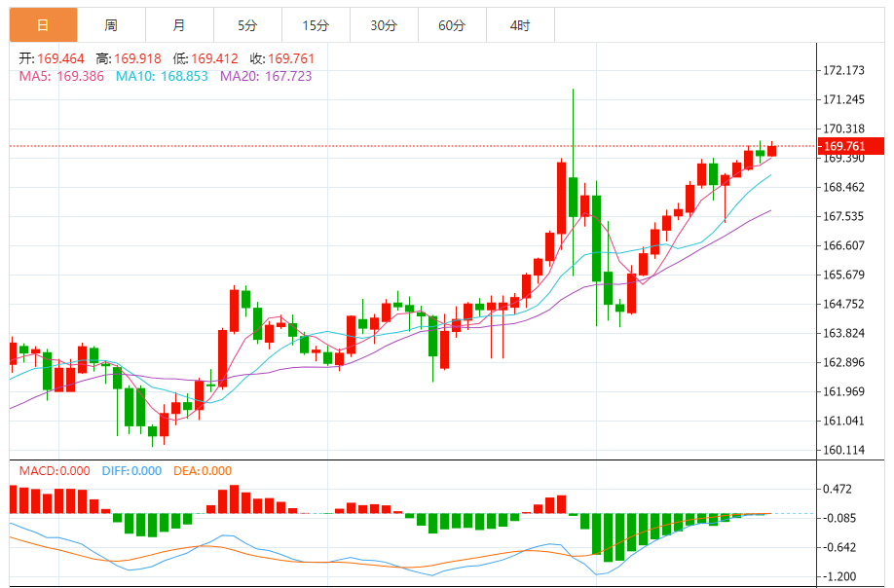Open the 5分 timeframe tab
Screen dimensions: 894x588
point(247,25)
